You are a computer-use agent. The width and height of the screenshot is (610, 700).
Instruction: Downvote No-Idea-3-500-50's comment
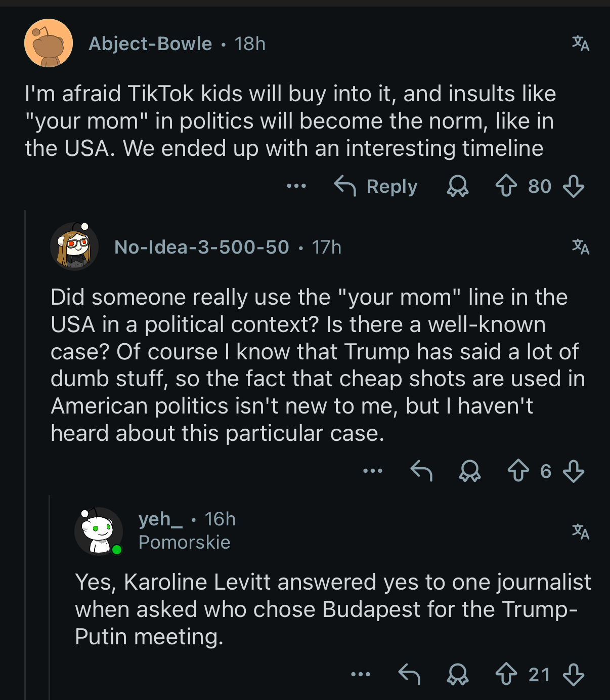(x=574, y=471)
